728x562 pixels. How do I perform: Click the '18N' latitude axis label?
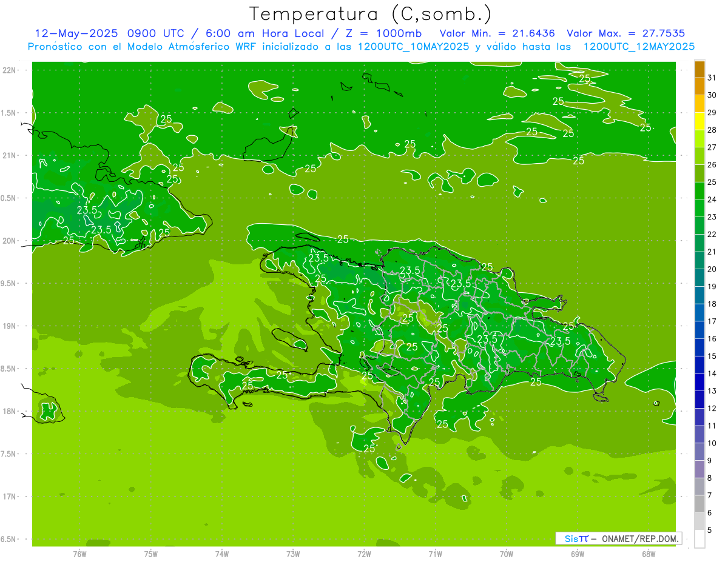(10, 411)
